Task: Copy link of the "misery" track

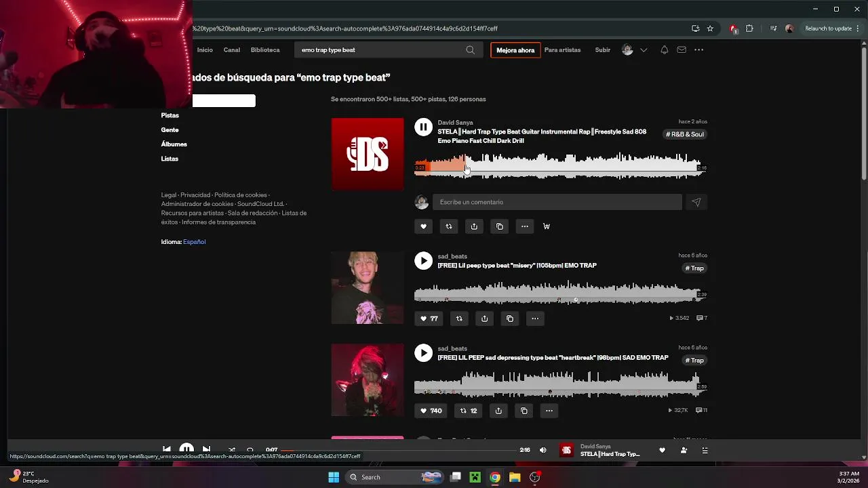Action: coord(510,319)
